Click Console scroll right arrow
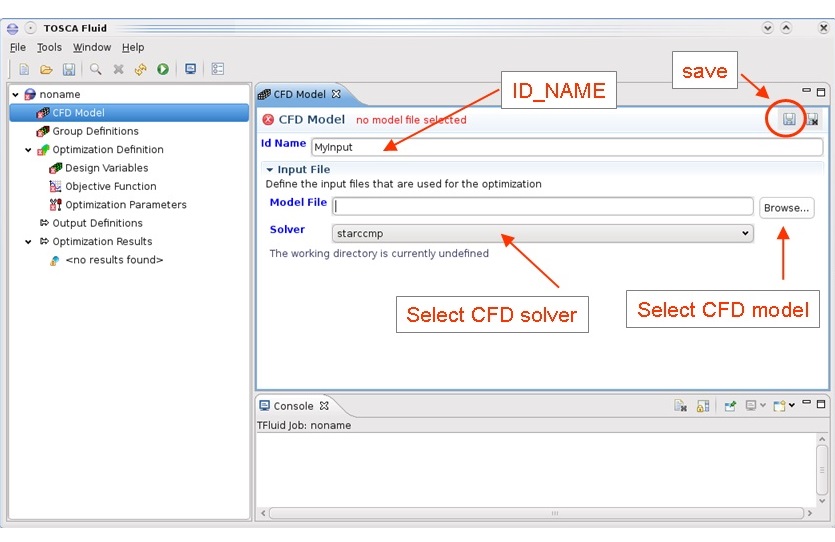Image resolution: width=835 pixels, height=542 pixels. (x=810, y=513)
